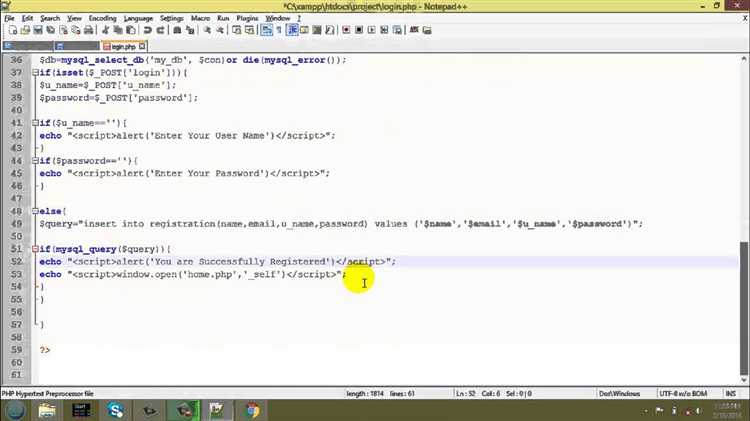The height and width of the screenshot is (421, 750).
Task: Stop macro recording toolbar icon
Action: click(x=359, y=30)
